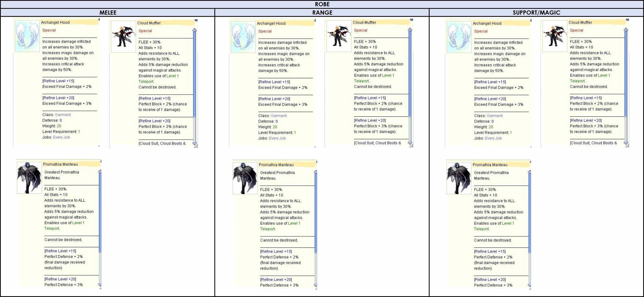Click scroll-down arrow of MELEE Promathia Manteau tooltip
Image resolution: width=644 pixels, height=297 pixels.
pos(100,285)
